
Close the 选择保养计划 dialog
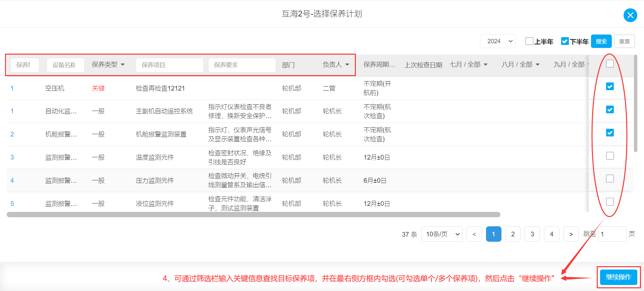tap(630, 15)
